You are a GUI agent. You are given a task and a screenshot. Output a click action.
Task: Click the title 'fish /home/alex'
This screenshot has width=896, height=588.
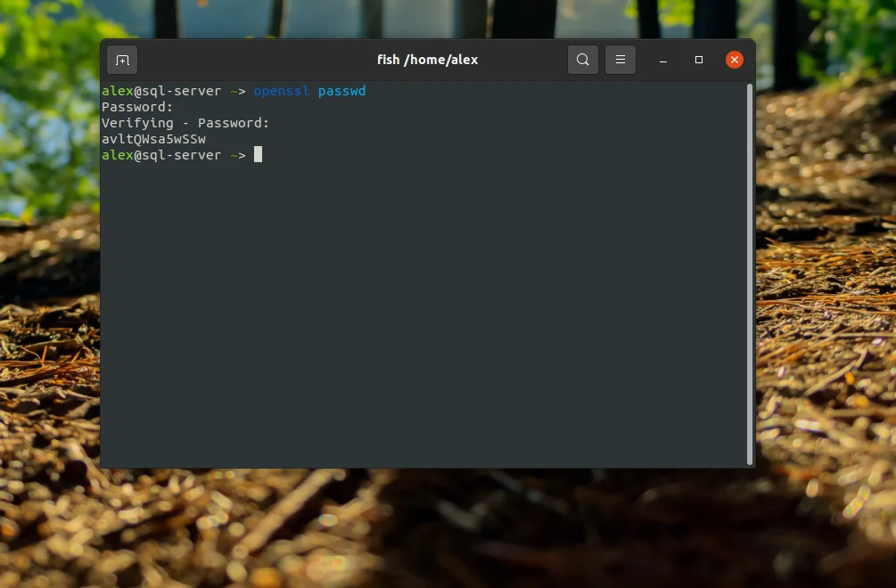[428, 59]
